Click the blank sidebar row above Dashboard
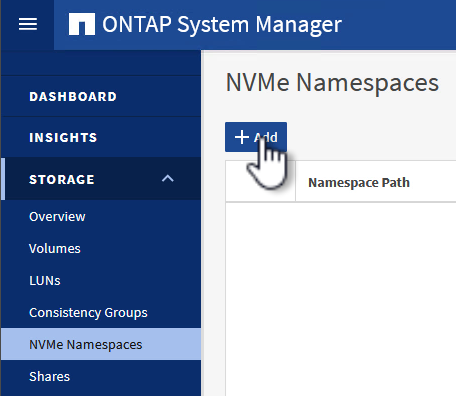Screen dimensions: 456x396 (x=101, y=63)
